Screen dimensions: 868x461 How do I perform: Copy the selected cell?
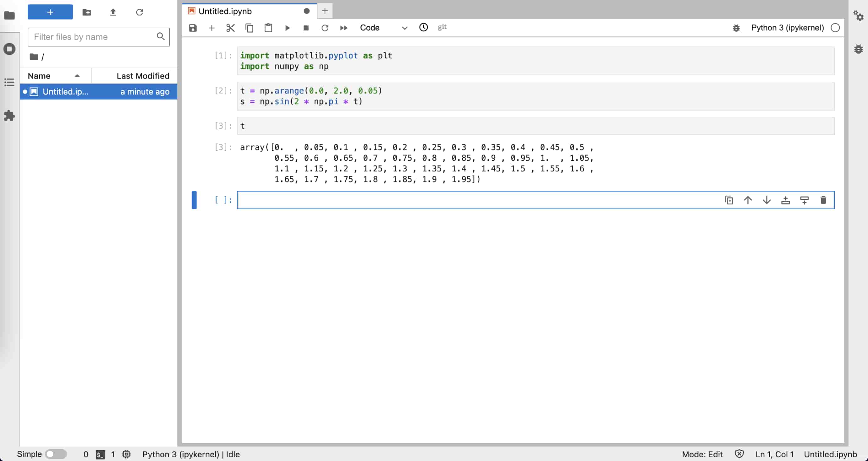coord(249,28)
